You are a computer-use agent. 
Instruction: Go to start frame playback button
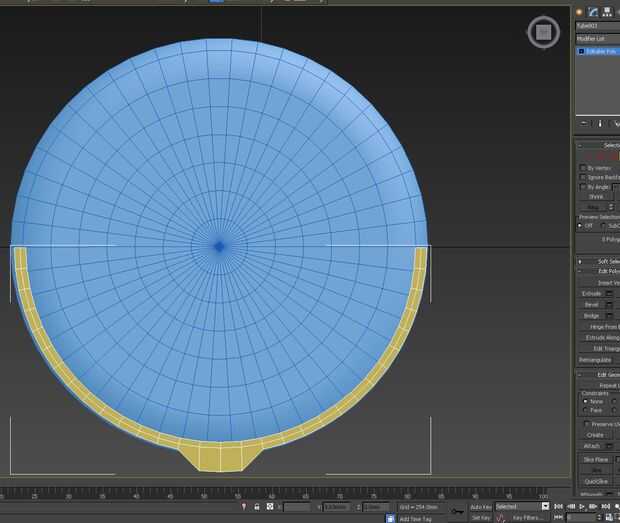(x=558, y=506)
